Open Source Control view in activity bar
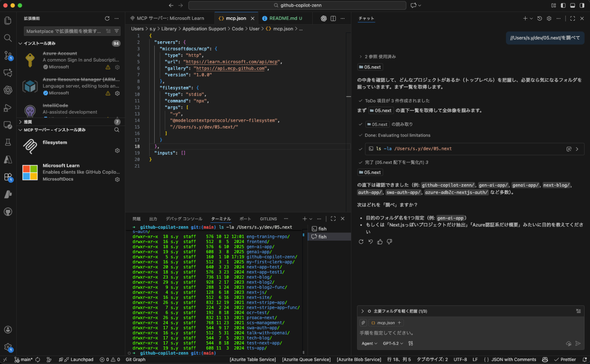Screen dimensions: 590x364 (x=8, y=56)
